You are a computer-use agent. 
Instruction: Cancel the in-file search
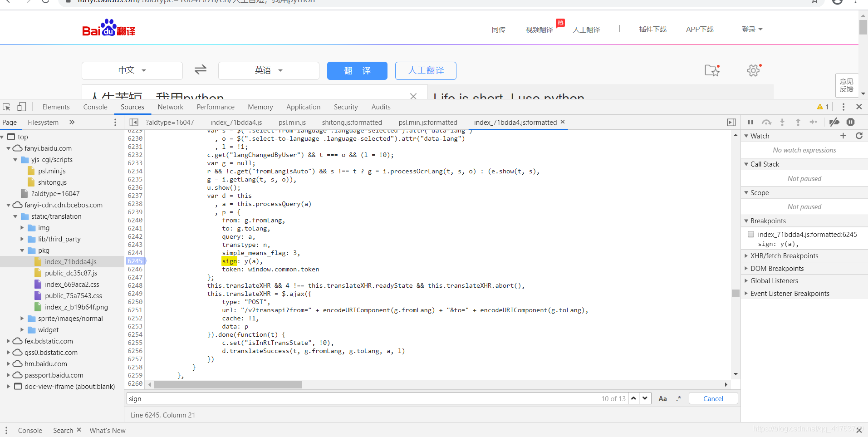click(713, 398)
